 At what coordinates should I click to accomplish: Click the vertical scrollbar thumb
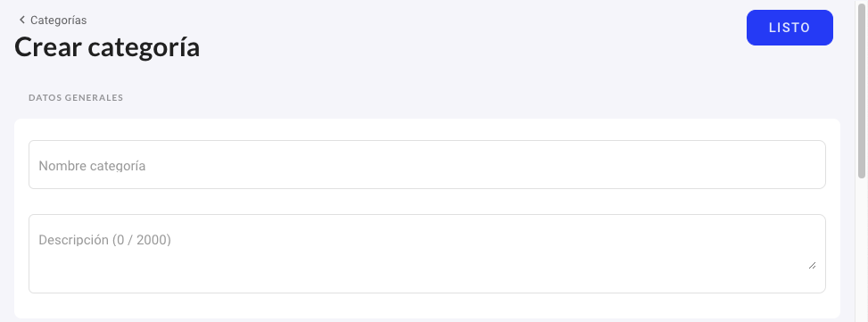point(862,89)
